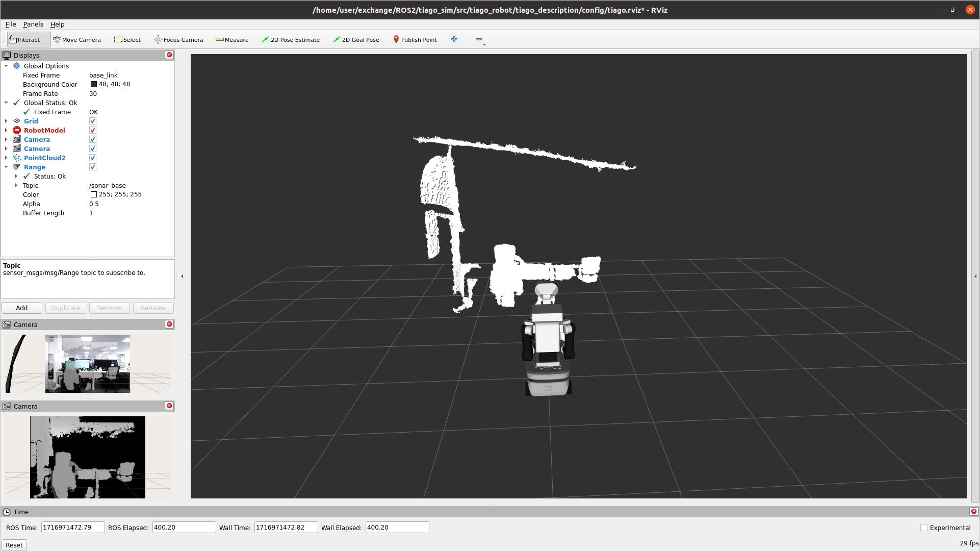Click the Add display button
Viewport: 980px width, 552px height.
(22, 308)
